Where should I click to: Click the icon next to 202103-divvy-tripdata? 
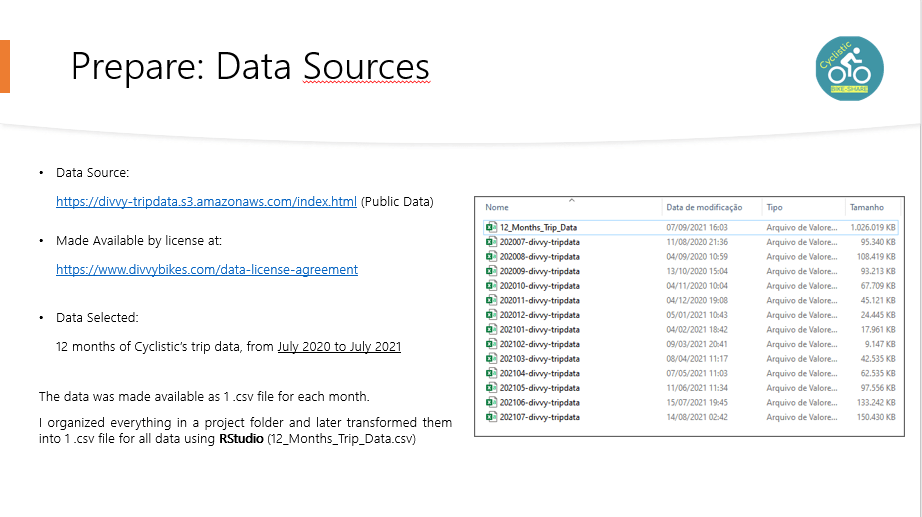tap(491, 359)
